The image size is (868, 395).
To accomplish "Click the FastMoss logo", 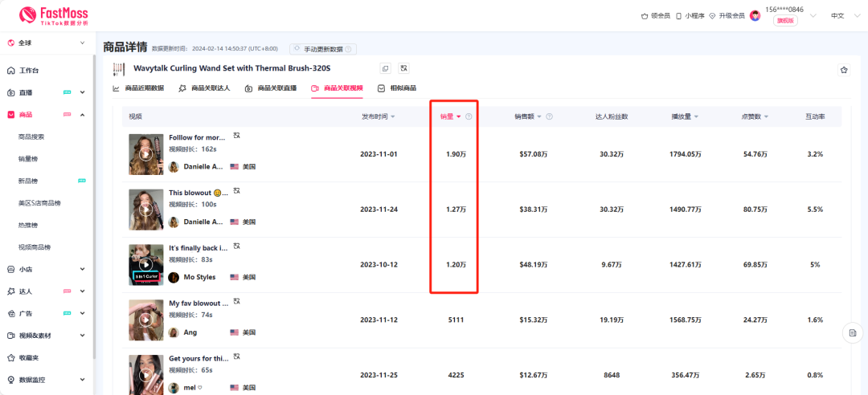I will click(53, 15).
